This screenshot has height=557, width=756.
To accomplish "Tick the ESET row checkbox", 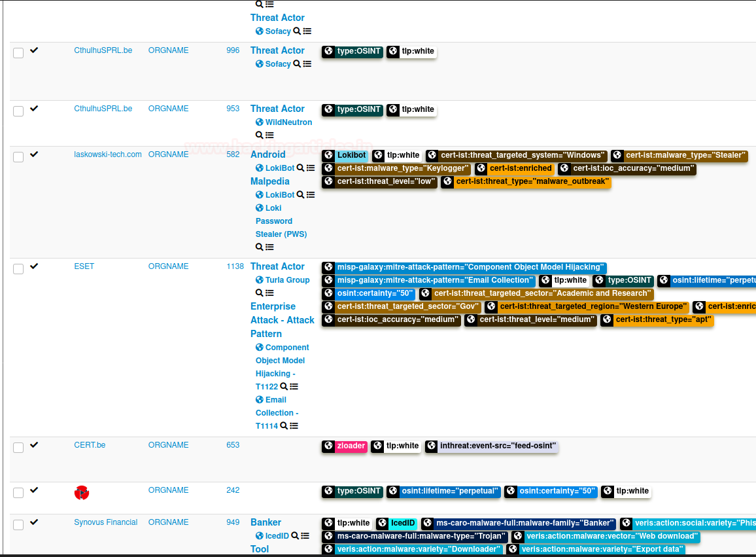I will pyautogui.click(x=18, y=269).
